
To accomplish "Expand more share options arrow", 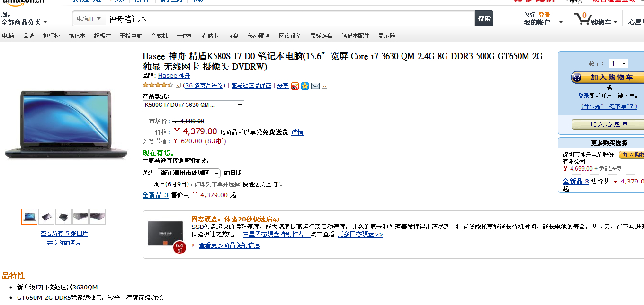I will pyautogui.click(x=324, y=86).
